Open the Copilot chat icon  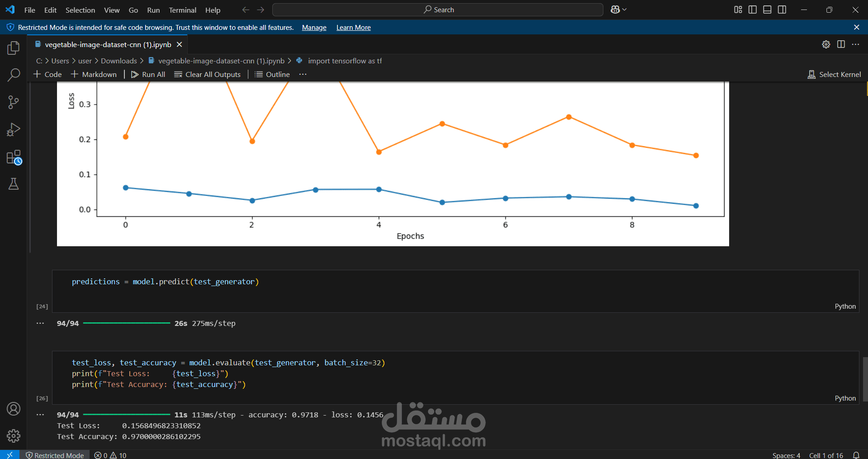[615, 10]
